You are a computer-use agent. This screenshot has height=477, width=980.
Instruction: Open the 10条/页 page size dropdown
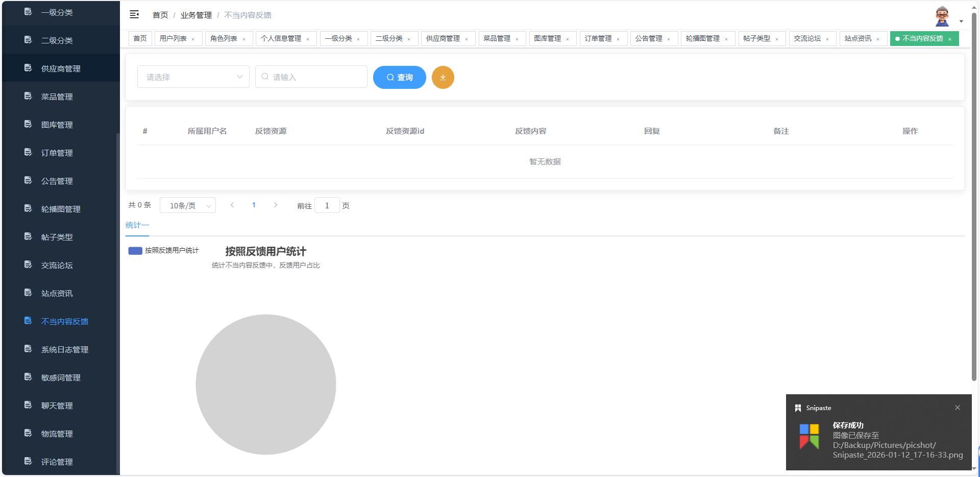click(187, 205)
